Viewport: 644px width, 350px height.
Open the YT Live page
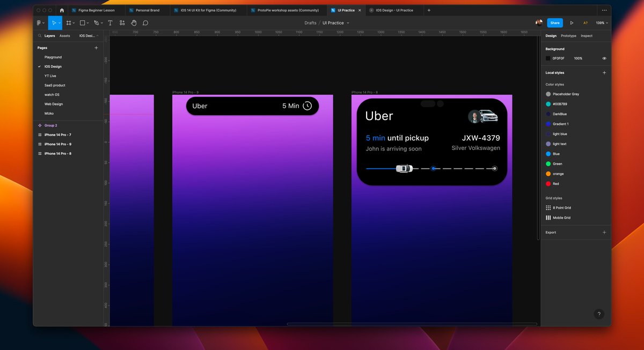[x=50, y=76]
